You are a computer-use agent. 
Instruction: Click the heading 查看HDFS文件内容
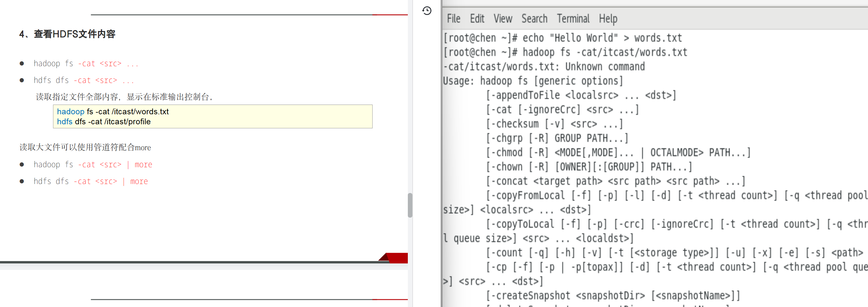click(x=74, y=34)
